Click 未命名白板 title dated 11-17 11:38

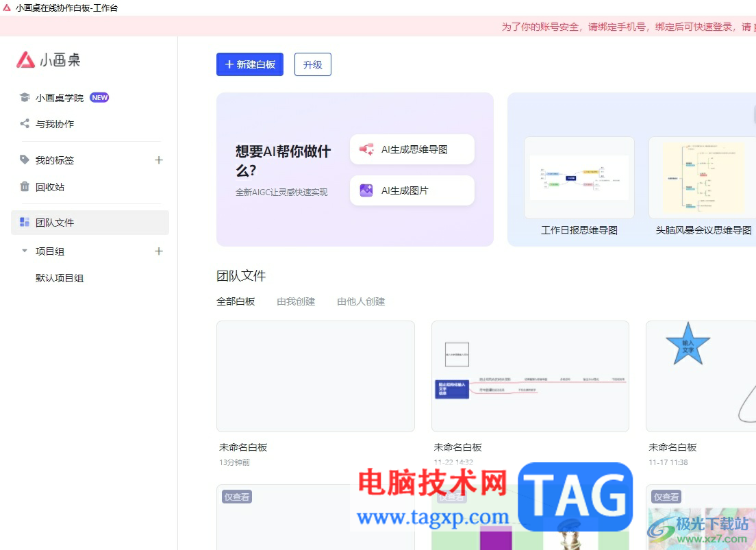672,447
